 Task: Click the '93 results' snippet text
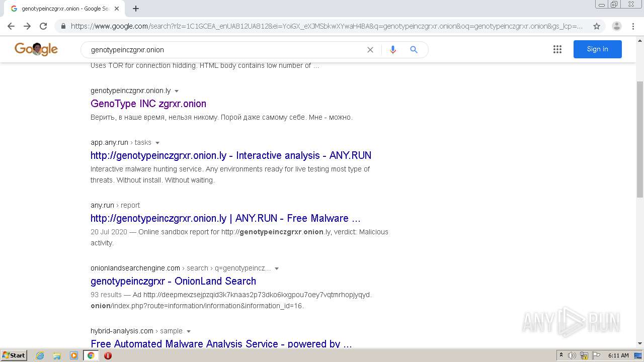pyautogui.click(x=106, y=295)
